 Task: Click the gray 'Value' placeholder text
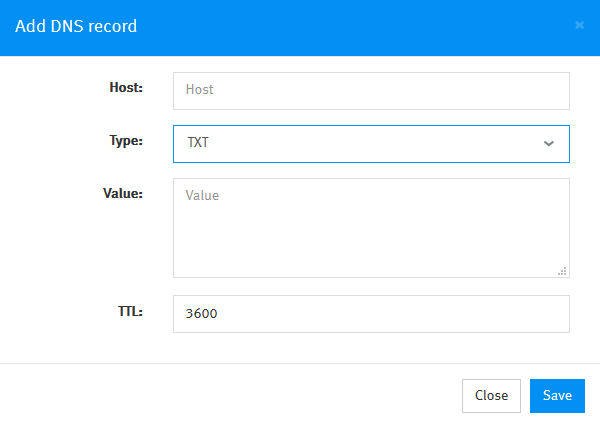[x=202, y=195]
